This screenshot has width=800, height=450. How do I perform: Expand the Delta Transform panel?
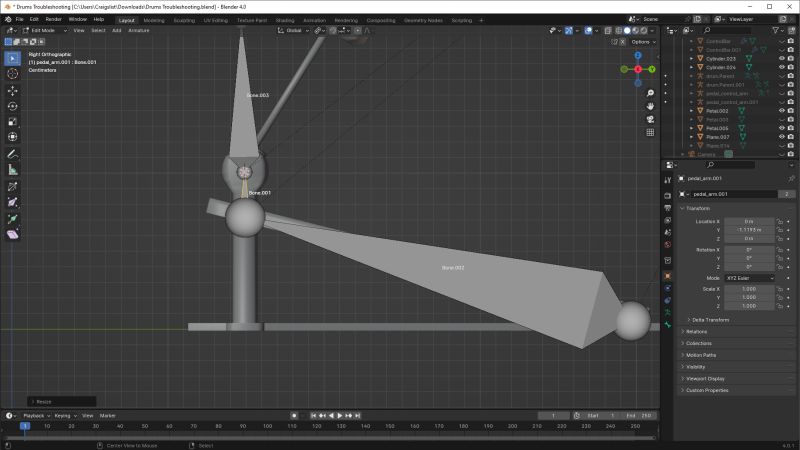click(710, 320)
